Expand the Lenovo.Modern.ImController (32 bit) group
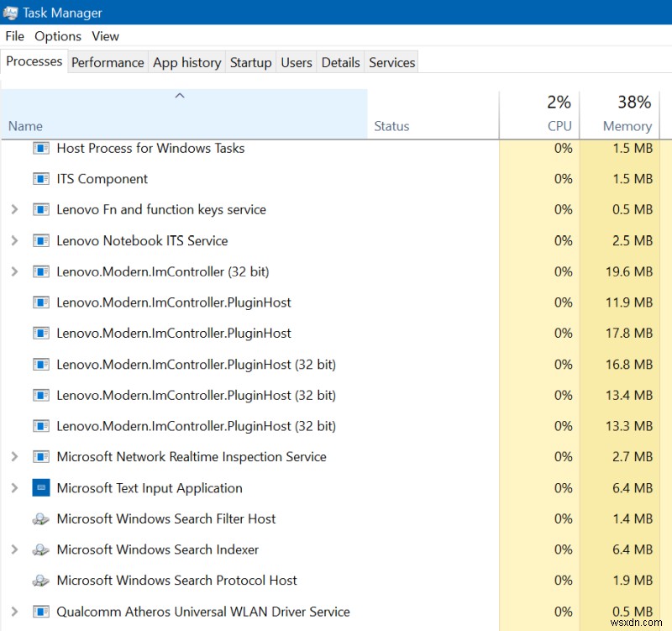Image resolution: width=672 pixels, height=631 pixels. pyautogui.click(x=14, y=271)
